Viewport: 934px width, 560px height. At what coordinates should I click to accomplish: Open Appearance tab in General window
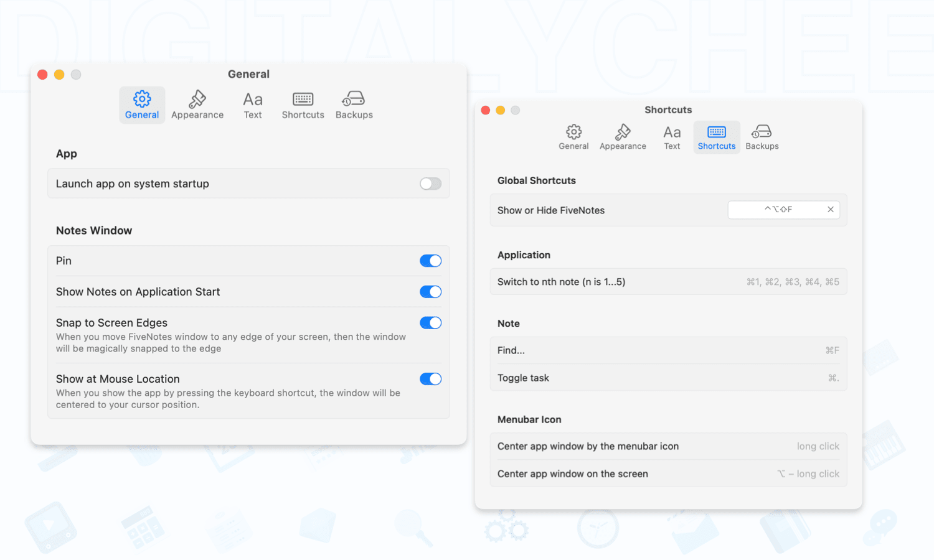click(197, 105)
